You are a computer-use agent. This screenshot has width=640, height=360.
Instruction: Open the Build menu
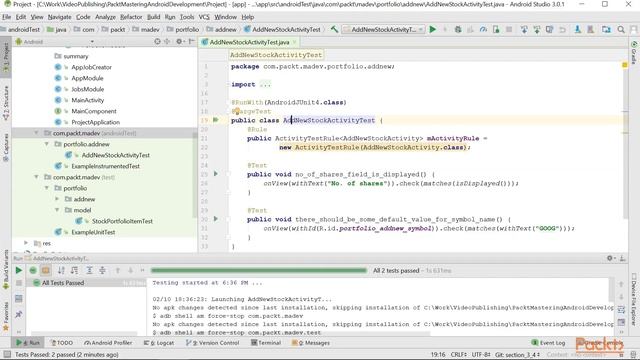[153, 17]
